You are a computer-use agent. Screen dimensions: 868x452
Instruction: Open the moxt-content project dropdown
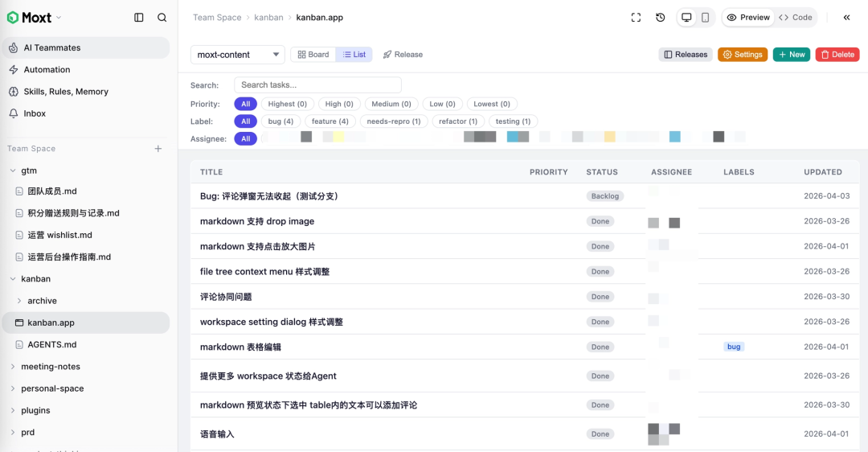coord(237,54)
